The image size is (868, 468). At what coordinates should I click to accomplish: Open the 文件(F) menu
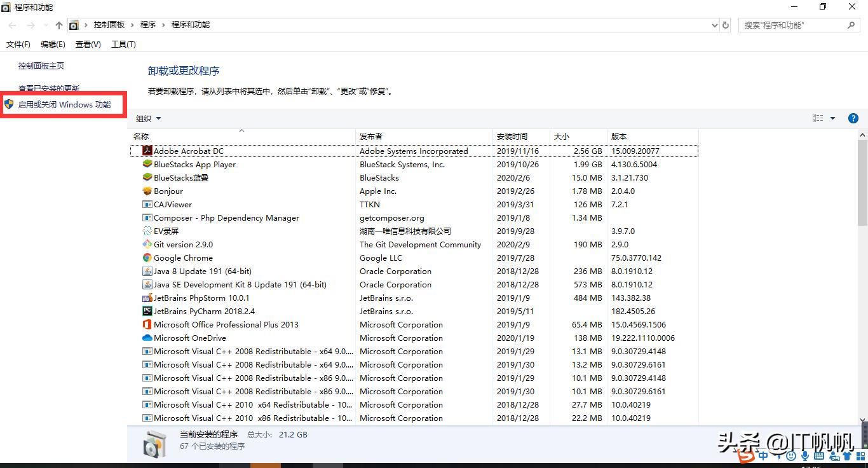tap(18, 44)
